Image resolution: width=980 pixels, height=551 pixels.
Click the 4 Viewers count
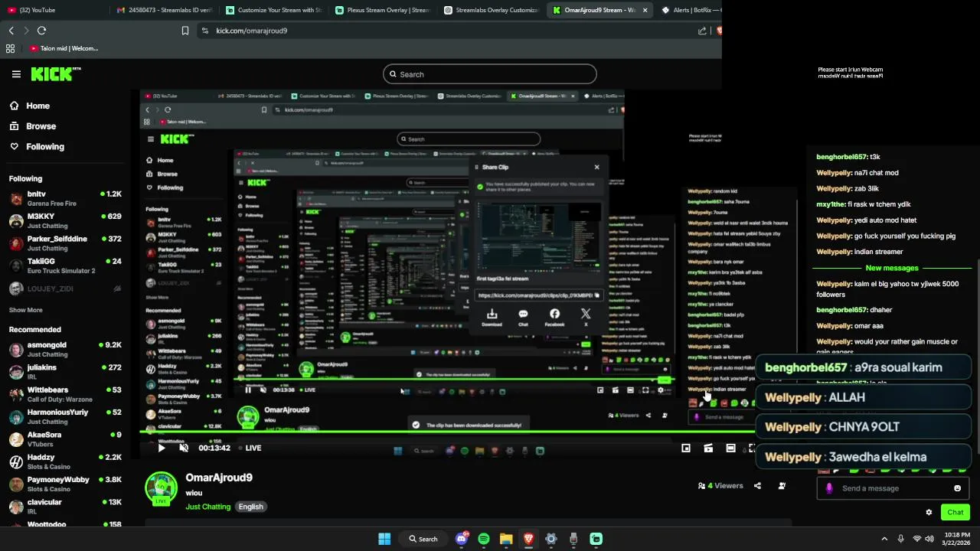point(720,485)
